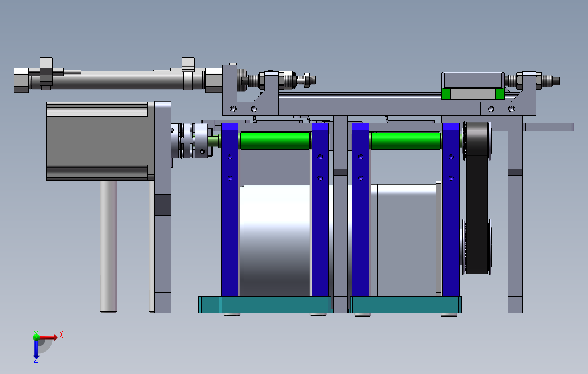Select the blue side plate nearest the coupling

[x=230, y=209]
